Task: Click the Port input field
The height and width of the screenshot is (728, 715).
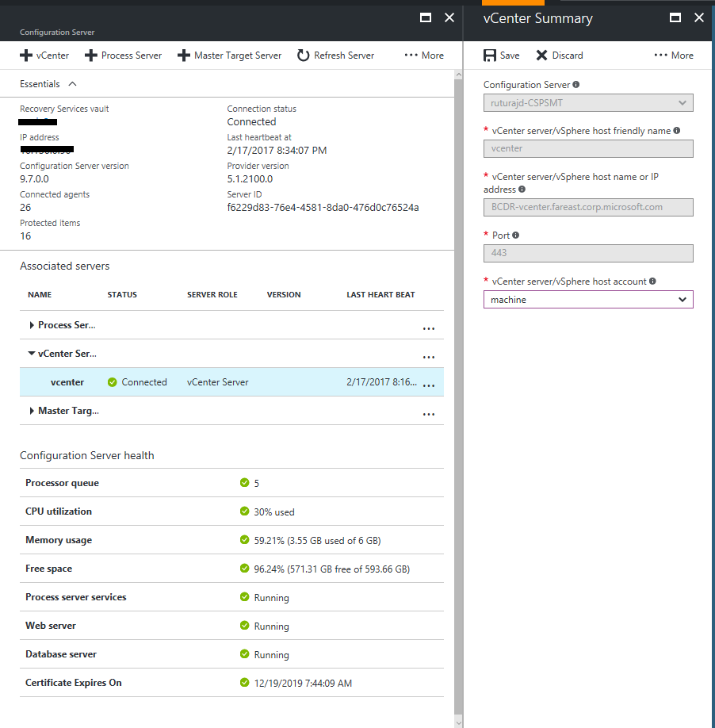Action: click(x=588, y=253)
